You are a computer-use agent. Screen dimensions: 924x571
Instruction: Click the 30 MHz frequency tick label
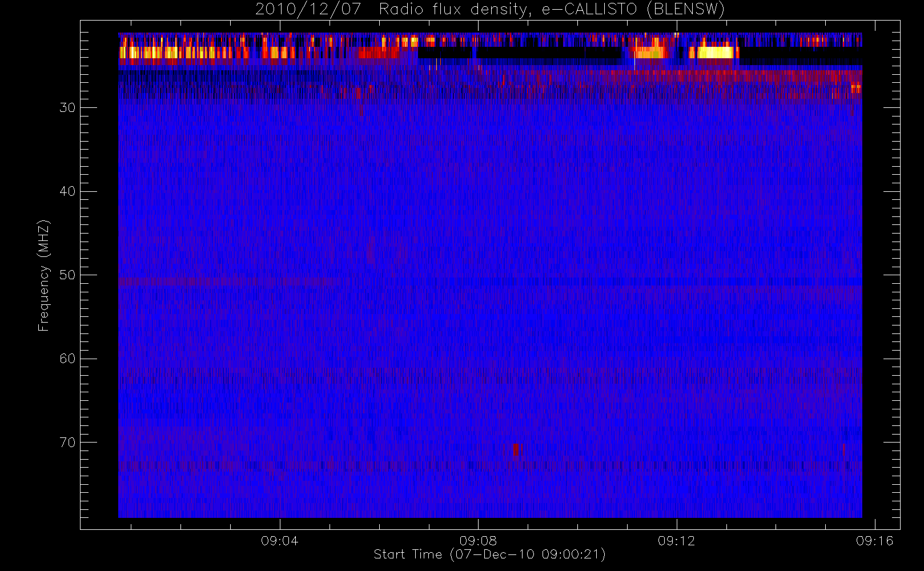[x=67, y=108]
